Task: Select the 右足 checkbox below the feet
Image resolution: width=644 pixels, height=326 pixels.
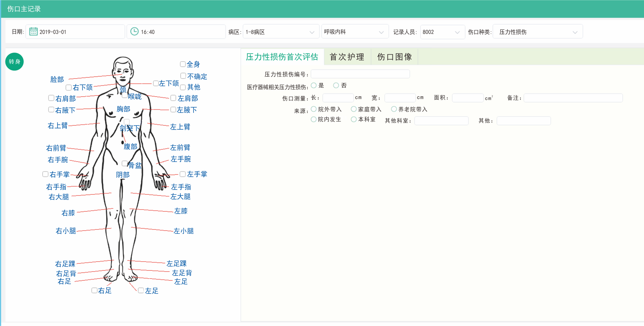Action: tap(94, 290)
